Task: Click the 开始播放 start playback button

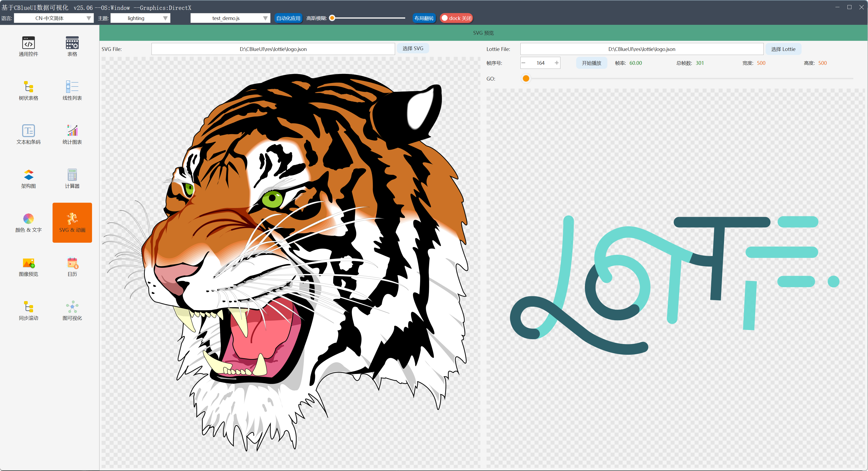Action: pos(591,63)
